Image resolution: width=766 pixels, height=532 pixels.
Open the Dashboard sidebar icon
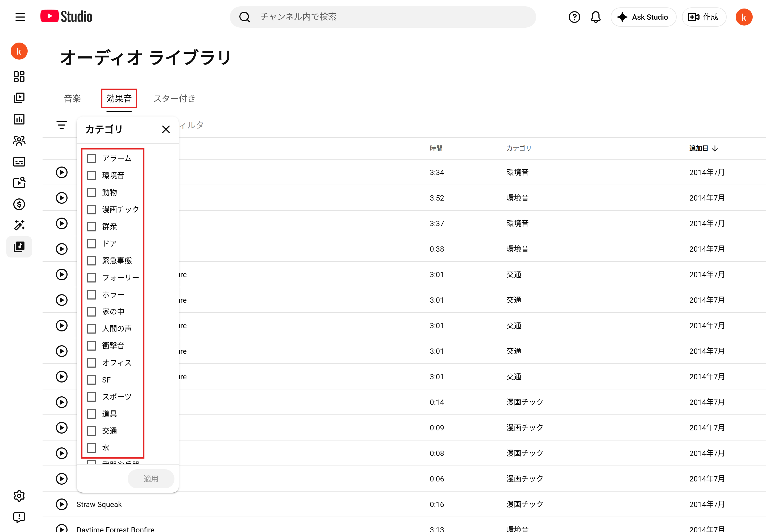tap(19, 77)
